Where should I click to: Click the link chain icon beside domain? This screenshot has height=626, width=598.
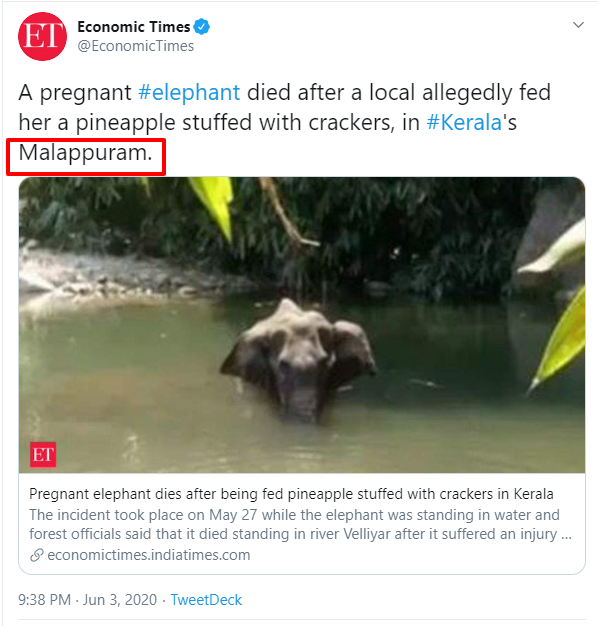point(37,555)
